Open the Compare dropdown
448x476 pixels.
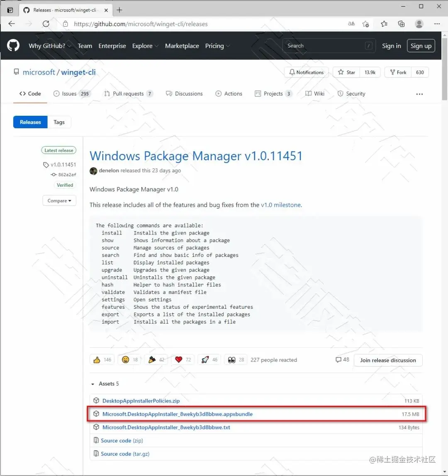click(x=59, y=201)
